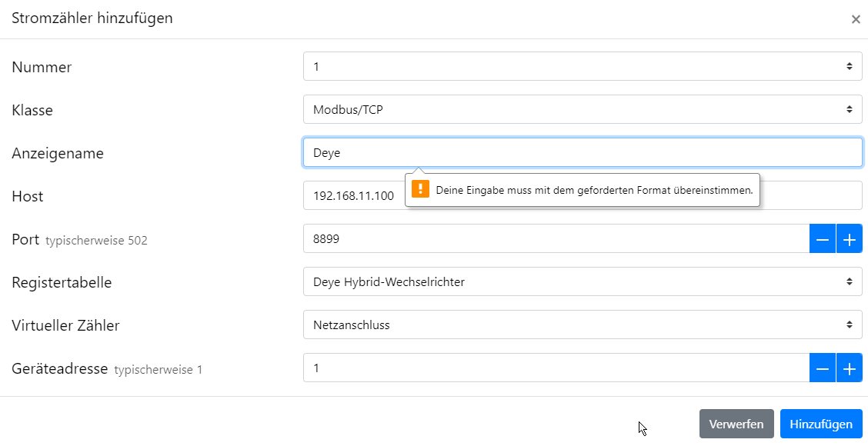Click the Geräteadresse label text
Viewport: 868px width, 446px height.
coord(60,368)
